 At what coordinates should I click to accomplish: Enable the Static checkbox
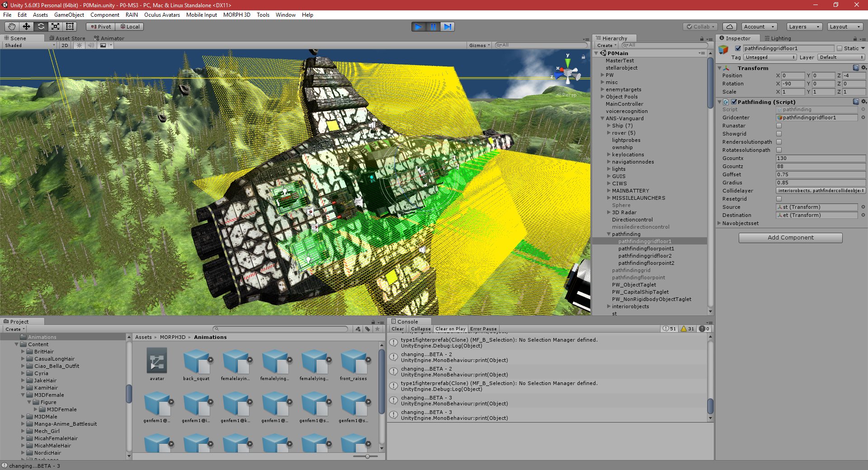pyautogui.click(x=840, y=48)
